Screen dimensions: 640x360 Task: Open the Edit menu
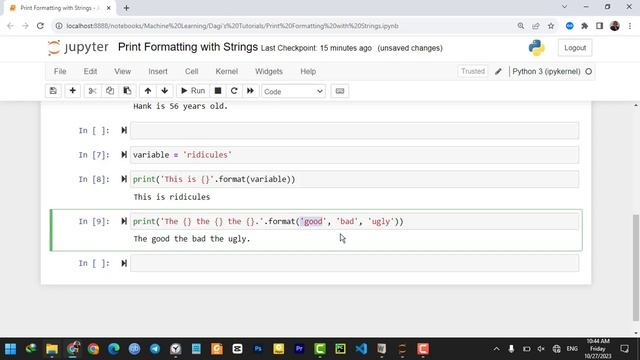tap(90, 71)
